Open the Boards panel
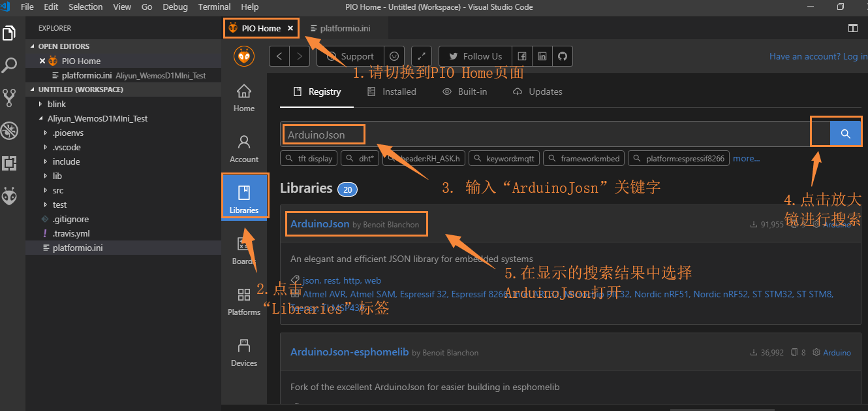868x411 pixels. [243, 249]
